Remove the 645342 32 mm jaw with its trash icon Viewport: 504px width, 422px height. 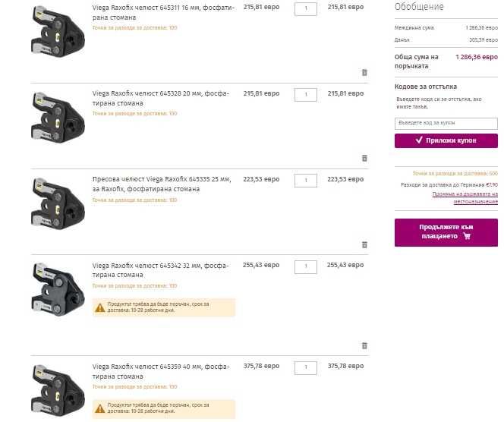[x=364, y=345]
